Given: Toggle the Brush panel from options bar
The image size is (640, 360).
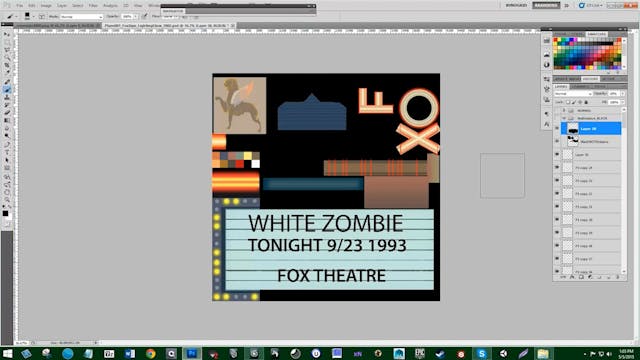Looking at the screenshot, I should [x=42, y=16].
